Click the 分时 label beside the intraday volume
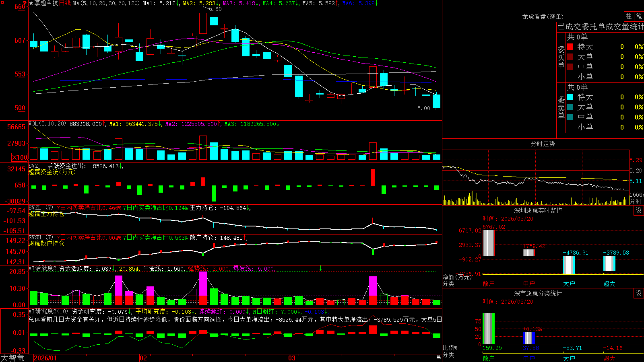This screenshot has height=362, width=644. (636, 202)
